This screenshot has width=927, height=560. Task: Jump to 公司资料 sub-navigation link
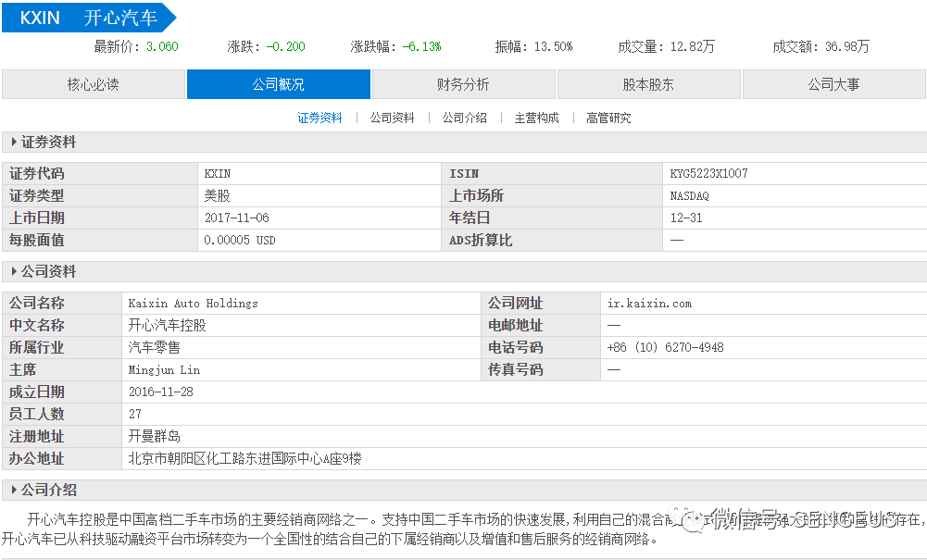click(x=392, y=118)
